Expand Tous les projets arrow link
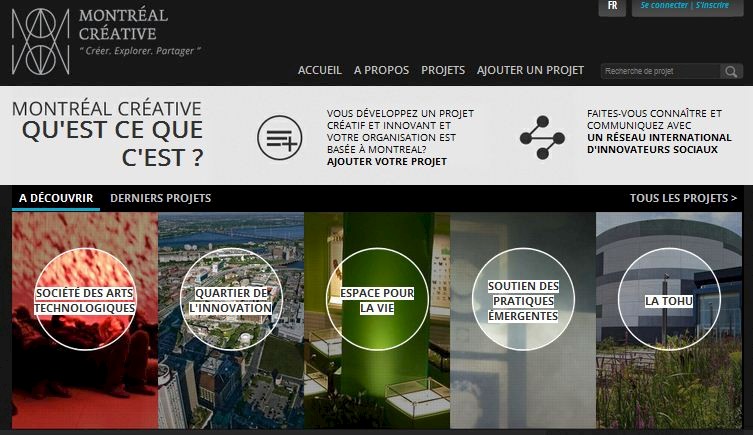 click(683, 198)
